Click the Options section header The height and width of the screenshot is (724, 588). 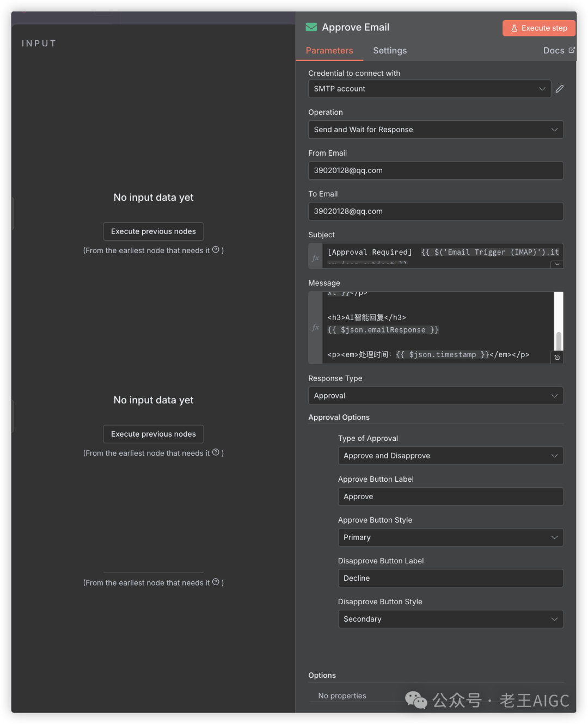click(x=322, y=676)
